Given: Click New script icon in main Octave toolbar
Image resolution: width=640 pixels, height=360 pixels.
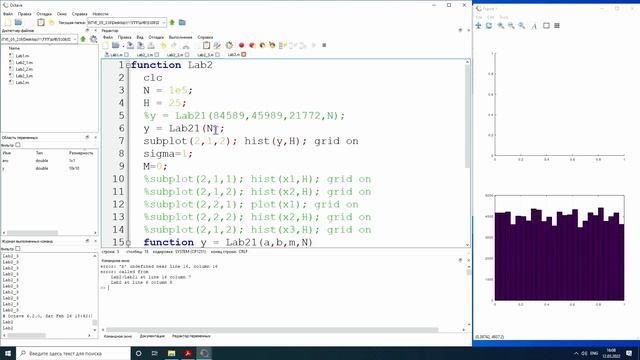Looking at the screenshot, I should click(8, 22).
